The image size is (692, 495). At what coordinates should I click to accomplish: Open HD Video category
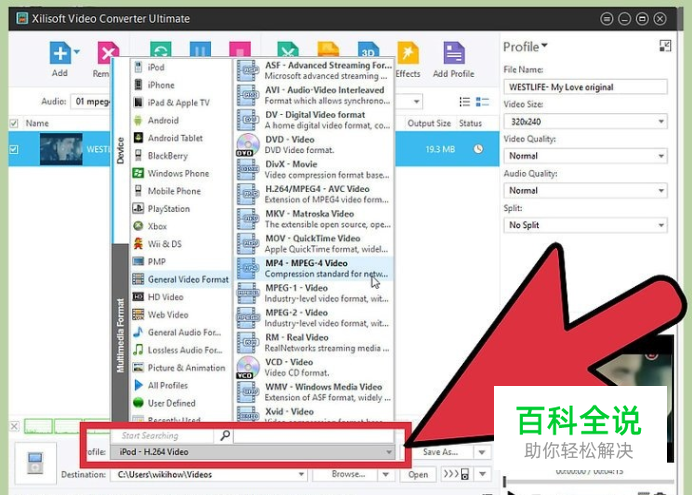point(181,296)
